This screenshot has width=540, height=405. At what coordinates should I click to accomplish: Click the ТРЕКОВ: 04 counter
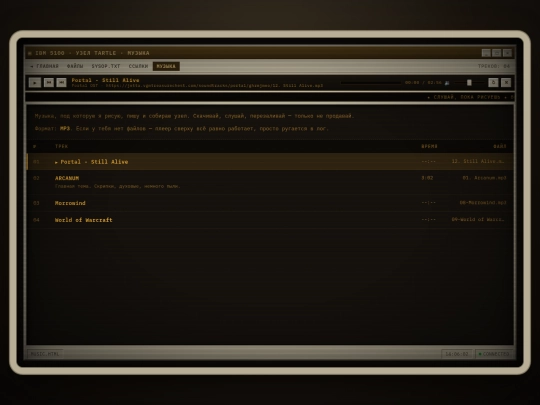tap(494, 66)
